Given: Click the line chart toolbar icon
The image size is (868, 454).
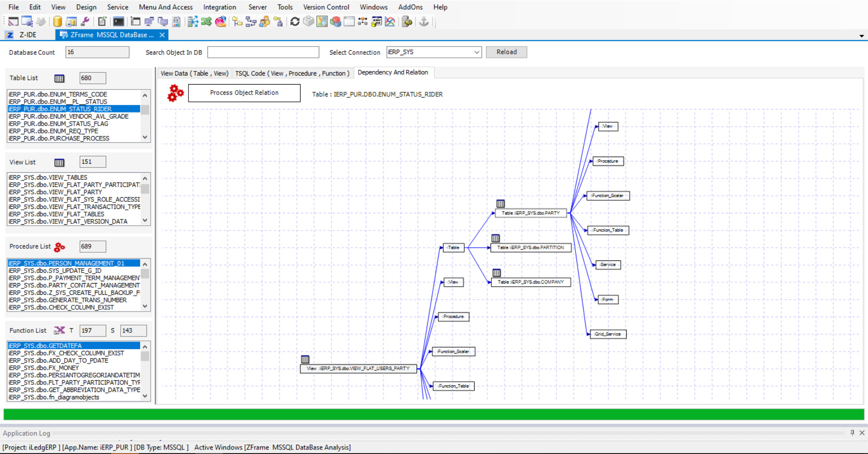Looking at the screenshot, I should (x=390, y=21).
